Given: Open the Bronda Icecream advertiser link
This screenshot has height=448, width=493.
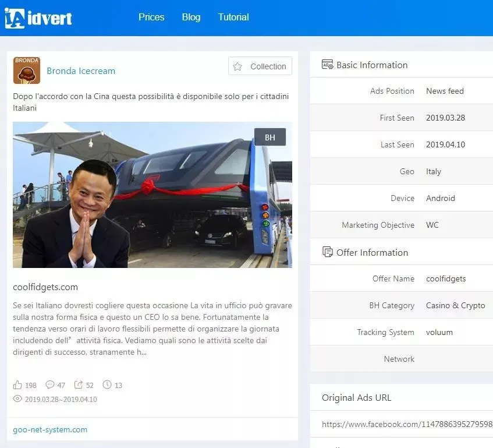Looking at the screenshot, I should click(81, 71).
